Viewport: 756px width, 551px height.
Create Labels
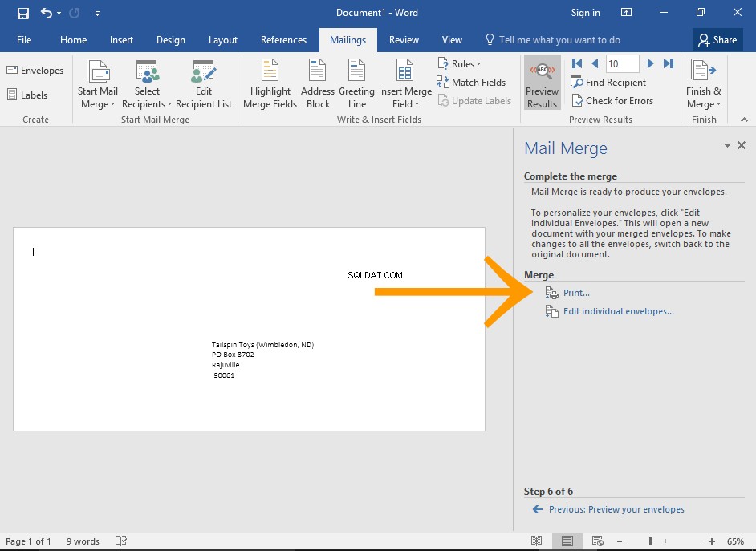tap(27, 95)
